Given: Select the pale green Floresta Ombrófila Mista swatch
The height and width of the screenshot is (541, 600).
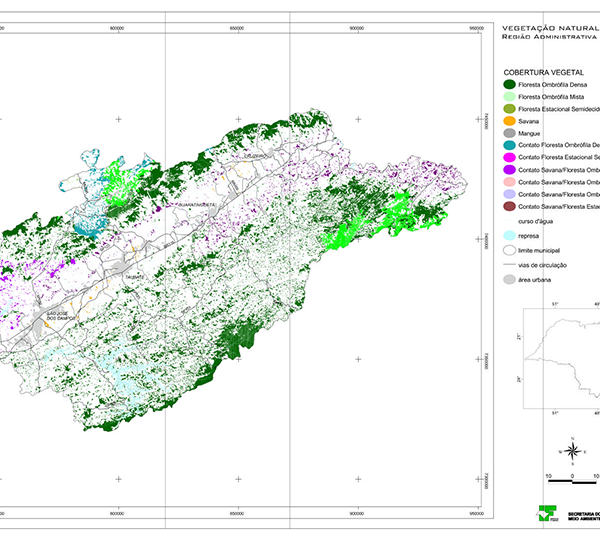Looking at the screenshot, I should pyautogui.click(x=509, y=97).
